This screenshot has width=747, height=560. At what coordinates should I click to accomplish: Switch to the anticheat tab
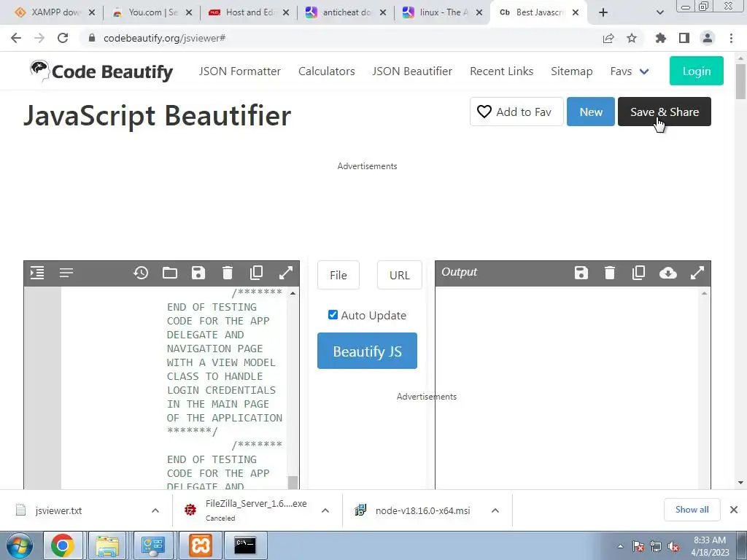point(345,12)
